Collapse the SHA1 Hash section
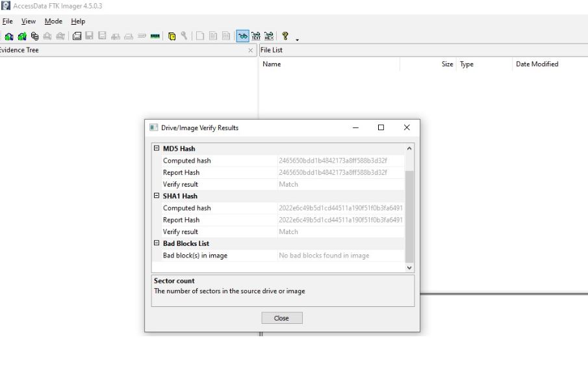The height and width of the screenshot is (372, 588). point(157,196)
